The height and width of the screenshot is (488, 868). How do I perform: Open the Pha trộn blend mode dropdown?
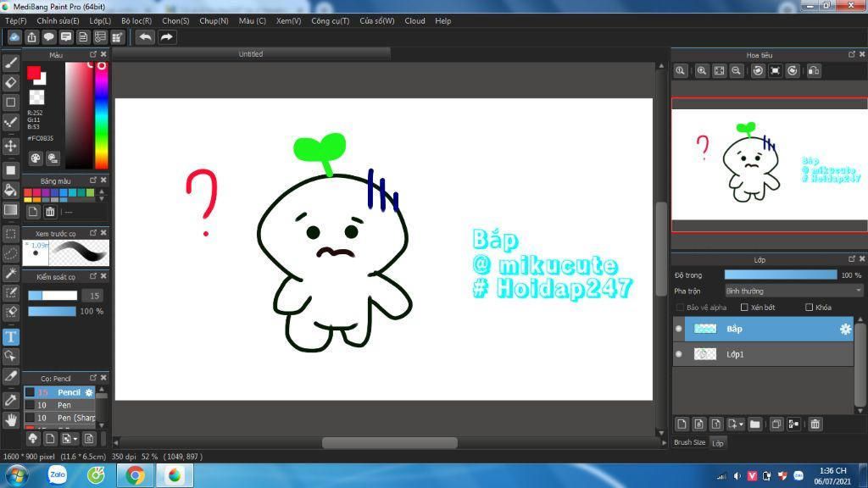click(x=793, y=291)
